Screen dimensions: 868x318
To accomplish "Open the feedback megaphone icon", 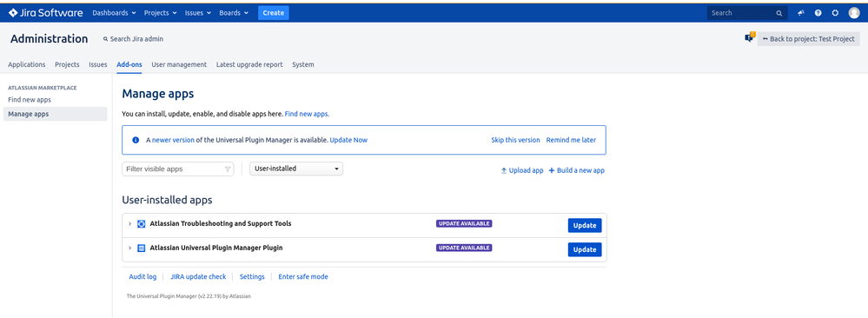I will (800, 13).
